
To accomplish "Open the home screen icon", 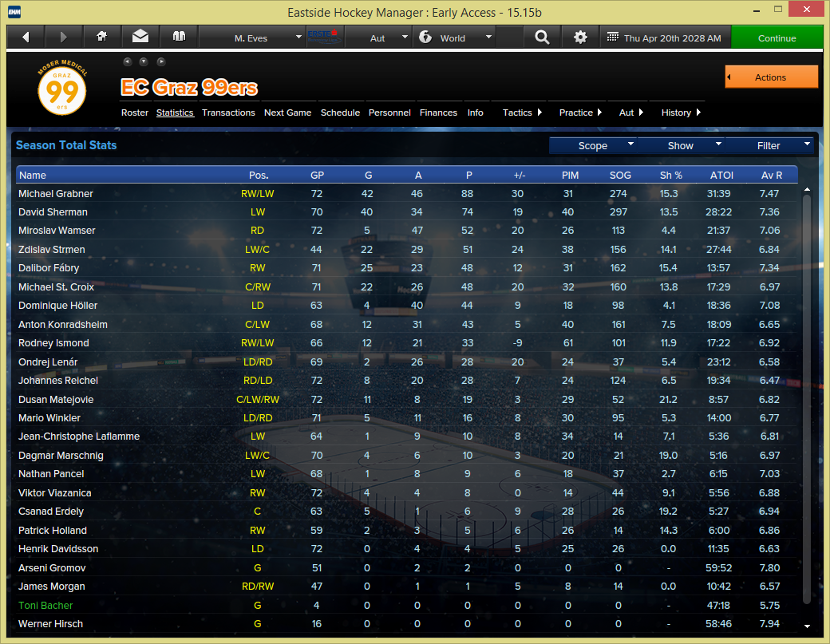I will point(101,37).
